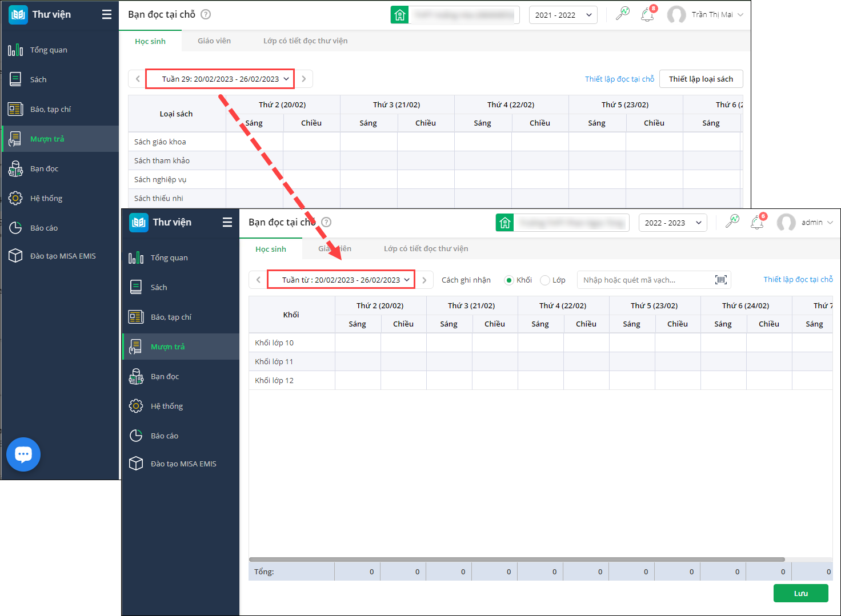Switch to Giáo viên tab in back window
The height and width of the screenshot is (616, 841).
214,41
